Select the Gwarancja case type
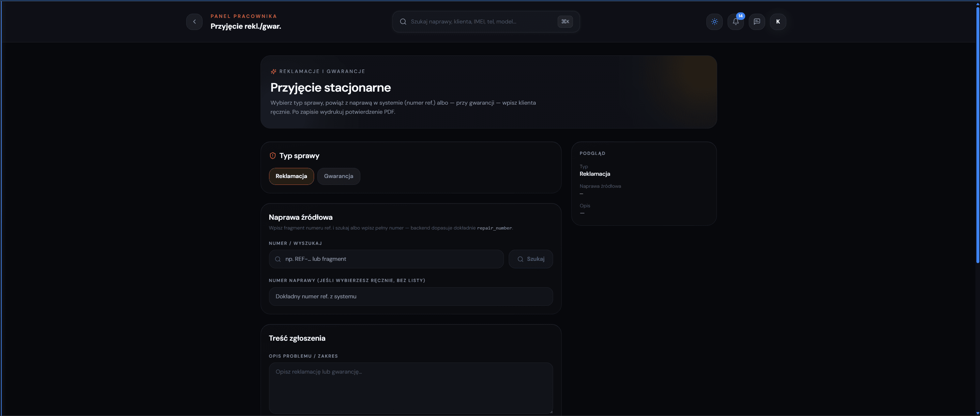The width and height of the screenshot is (980, 416). pyautogui.click(x=338, y=176)
